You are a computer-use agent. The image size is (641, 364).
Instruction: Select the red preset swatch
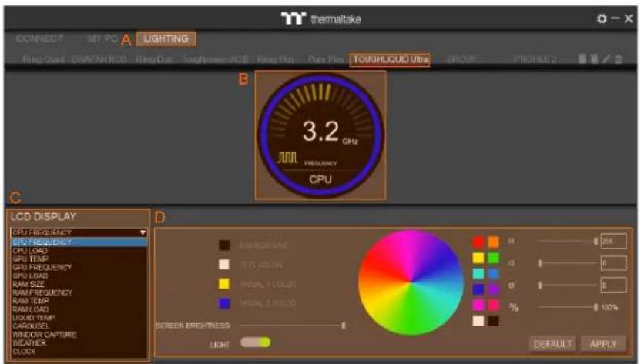pos(478,242)
